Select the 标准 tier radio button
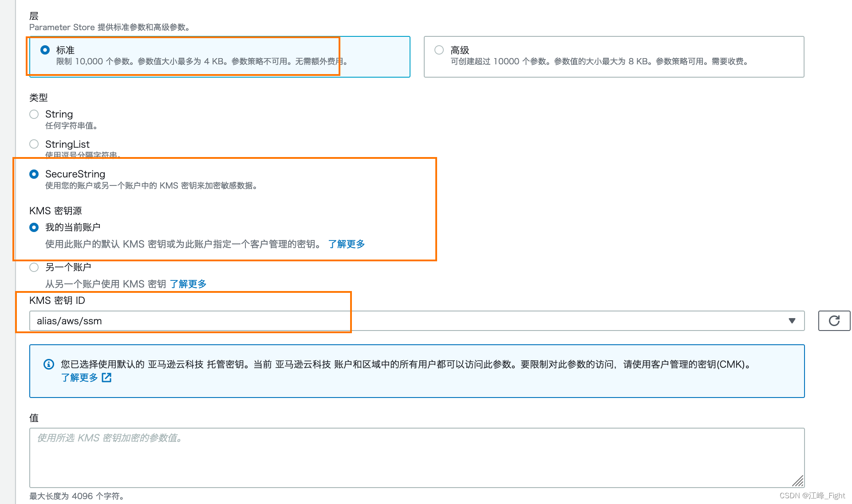The image size is (852, 504). click(x=45, y=50)
